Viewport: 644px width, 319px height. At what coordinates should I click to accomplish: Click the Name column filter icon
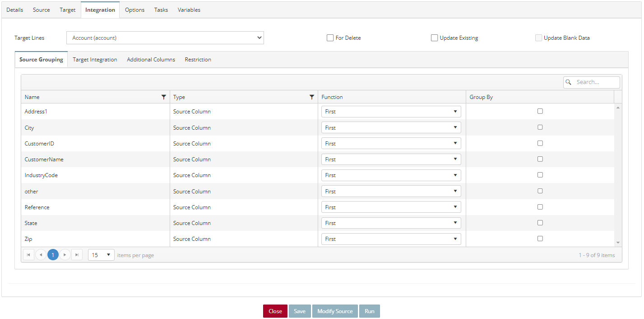[164, 97]
